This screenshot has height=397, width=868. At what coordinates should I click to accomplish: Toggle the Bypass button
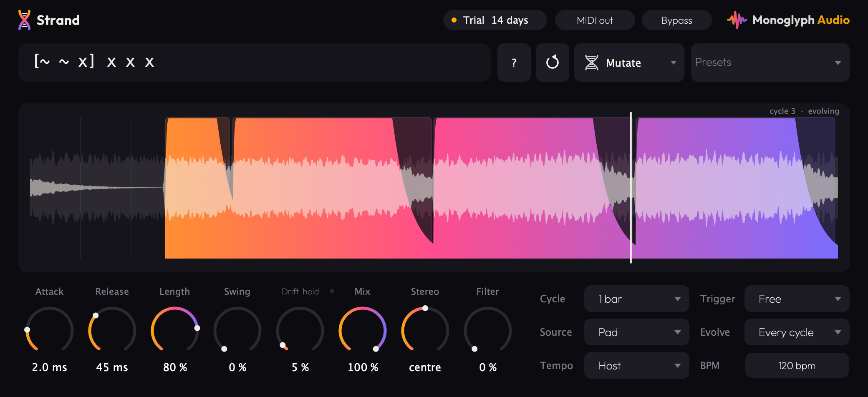(676, 20)
